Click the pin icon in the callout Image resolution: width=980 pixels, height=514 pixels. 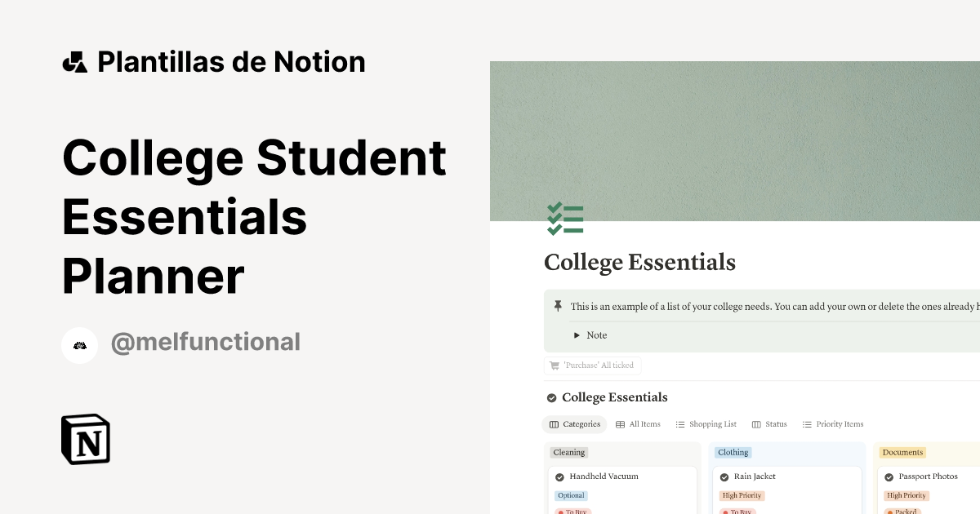(558, 306)
